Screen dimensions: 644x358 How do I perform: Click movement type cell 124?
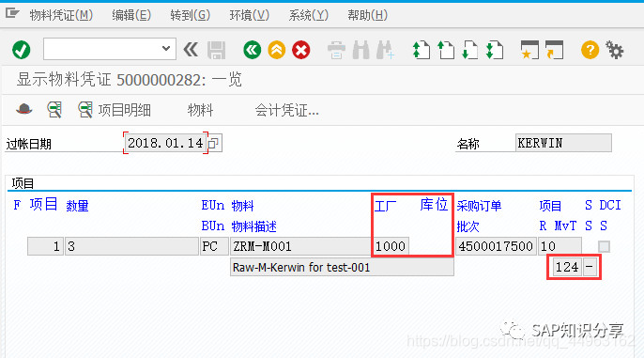click(x=567, y=267)
